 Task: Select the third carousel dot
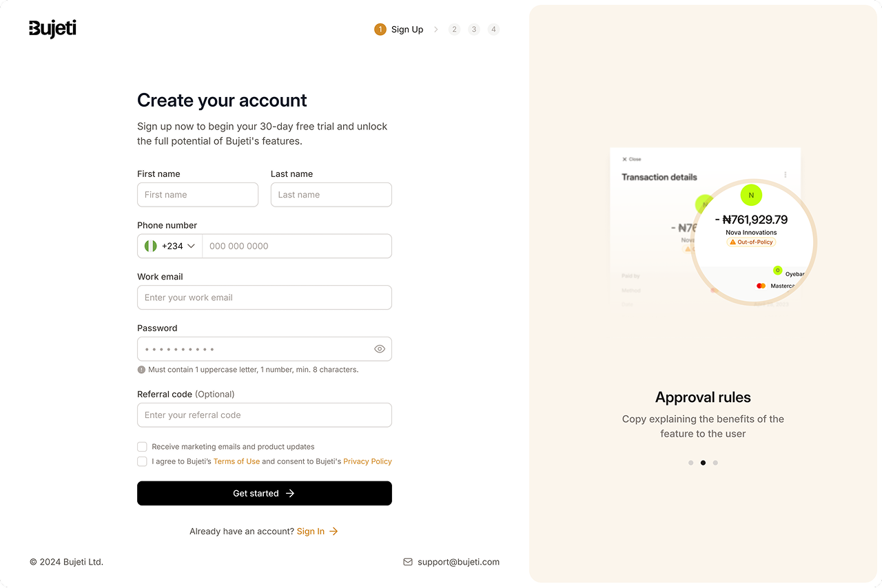tap(715, 463)
